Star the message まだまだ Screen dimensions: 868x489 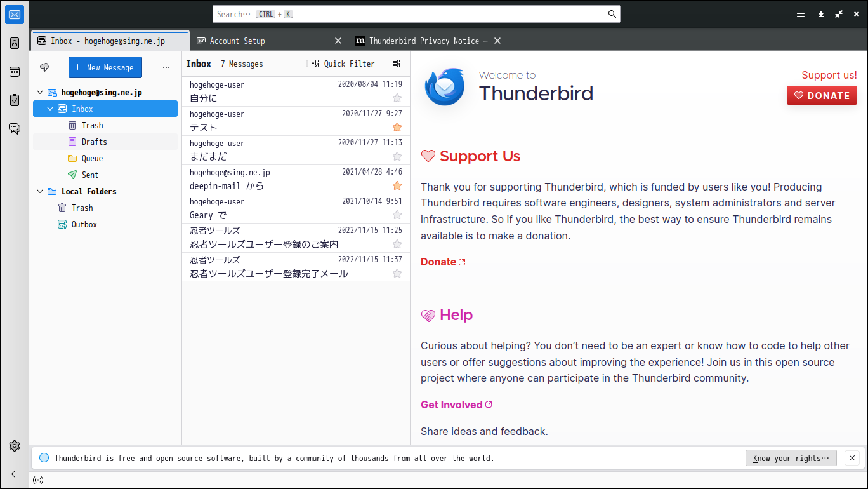(397, 156)
